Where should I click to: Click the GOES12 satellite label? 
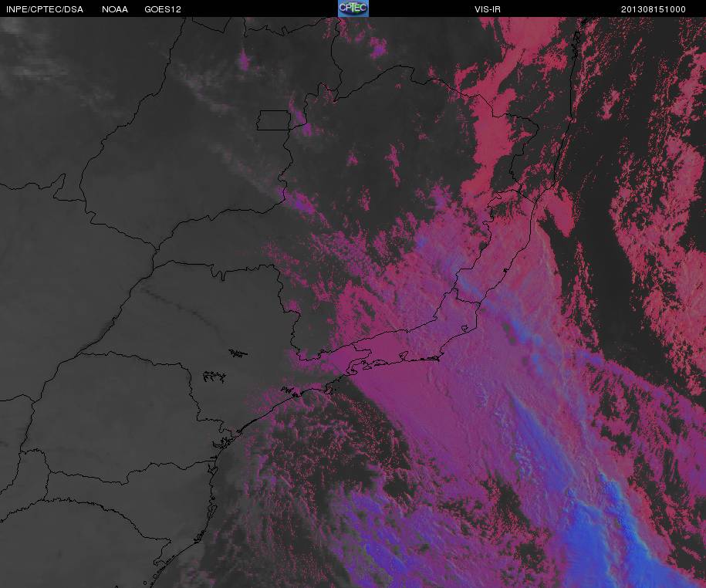(x=163, y=9)
